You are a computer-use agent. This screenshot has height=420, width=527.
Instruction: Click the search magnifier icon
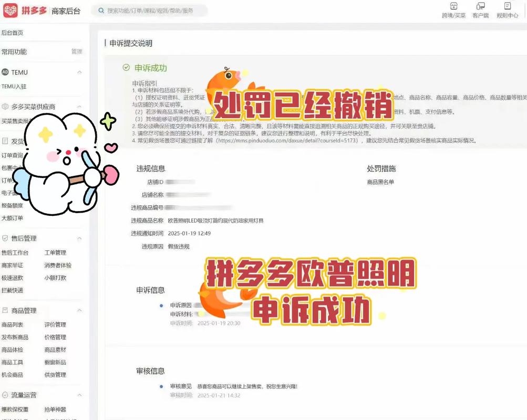click(101, 10)
